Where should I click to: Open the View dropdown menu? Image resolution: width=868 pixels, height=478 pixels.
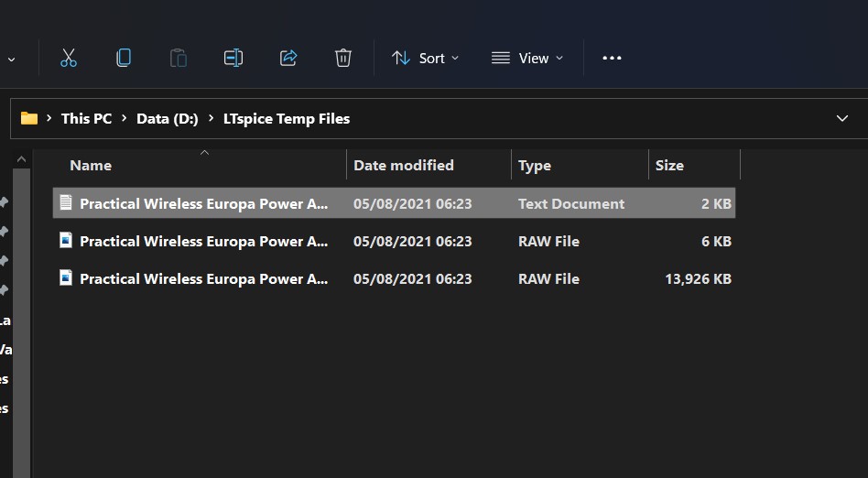(527, 59)
